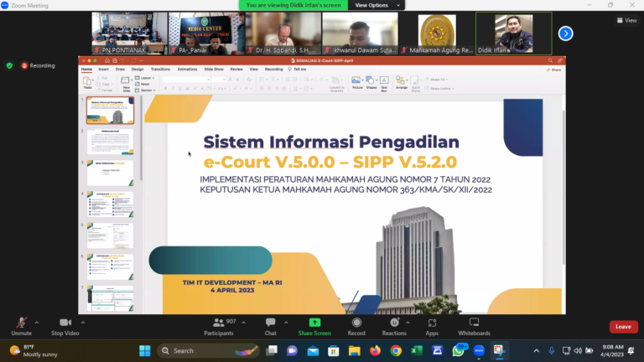Expand video options arrow beside Stop Video

(83, 321)
